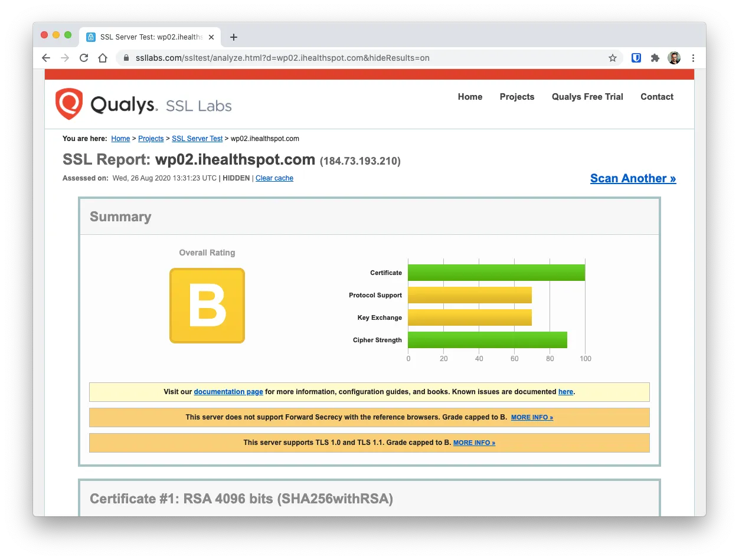Click the site lock icon in address bar
This screenshot has width=739, height=560.
point(126,58)
